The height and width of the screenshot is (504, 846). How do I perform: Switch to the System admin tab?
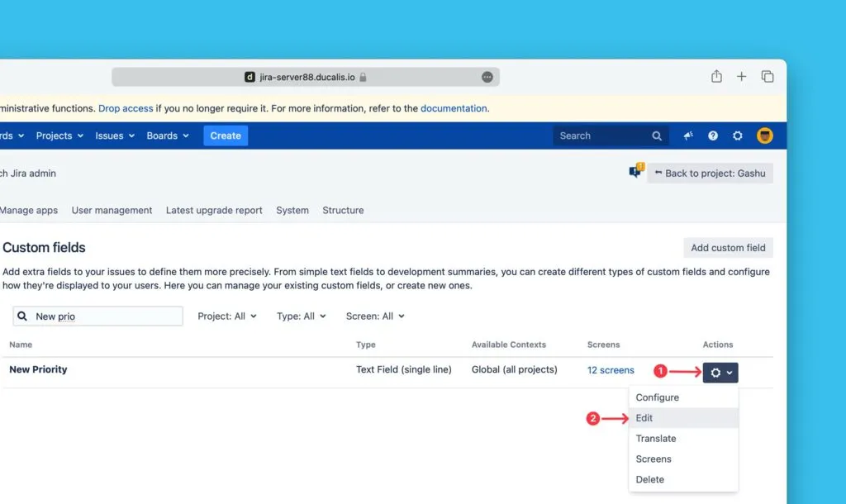click(292, 211)
